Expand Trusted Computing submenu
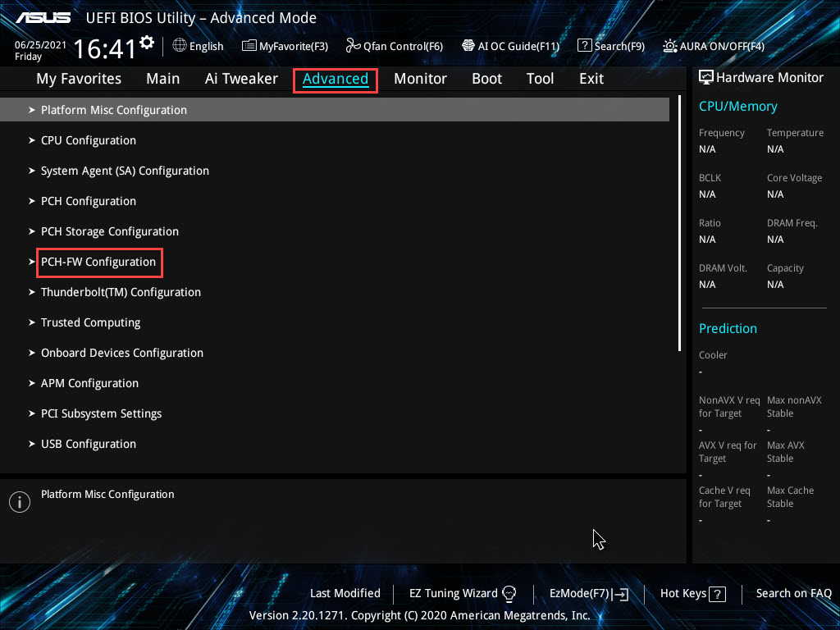 click(x=90, y=322)
